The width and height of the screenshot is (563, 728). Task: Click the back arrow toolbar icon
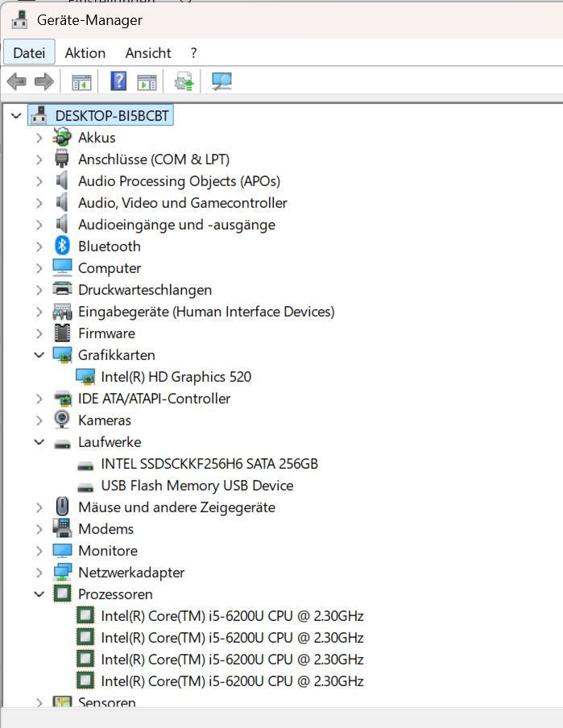point(16,81)
